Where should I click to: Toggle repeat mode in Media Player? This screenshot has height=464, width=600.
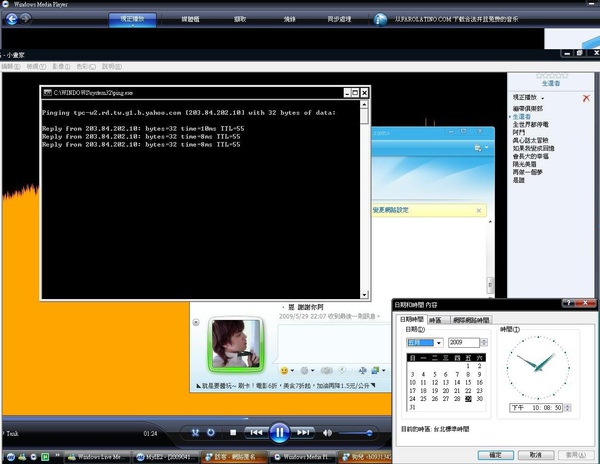(210, 433)
